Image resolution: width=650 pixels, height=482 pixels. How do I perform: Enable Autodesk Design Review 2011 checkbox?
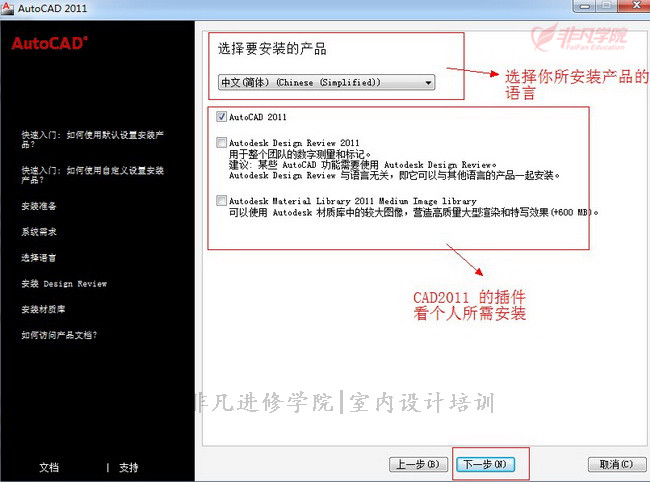(222, 143)
